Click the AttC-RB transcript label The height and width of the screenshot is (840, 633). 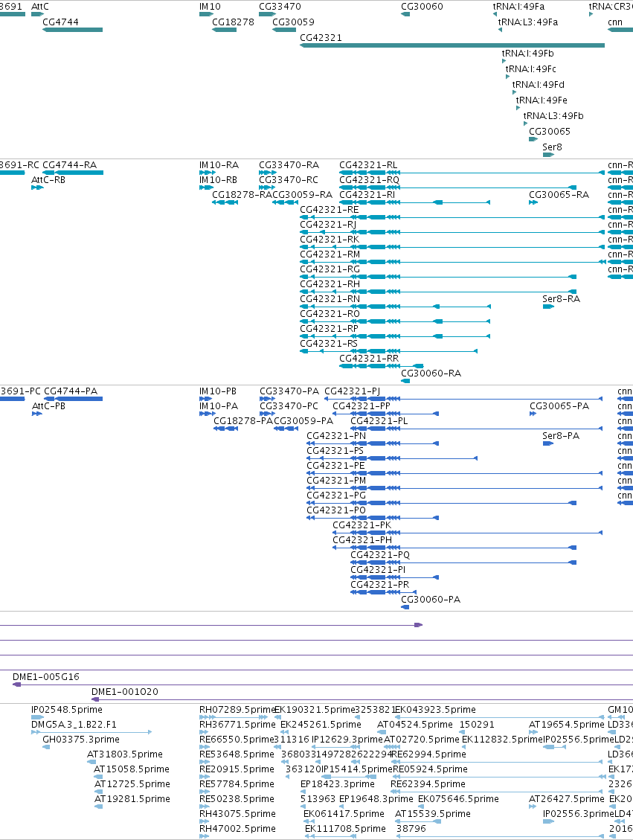click(x=48, y=180)
